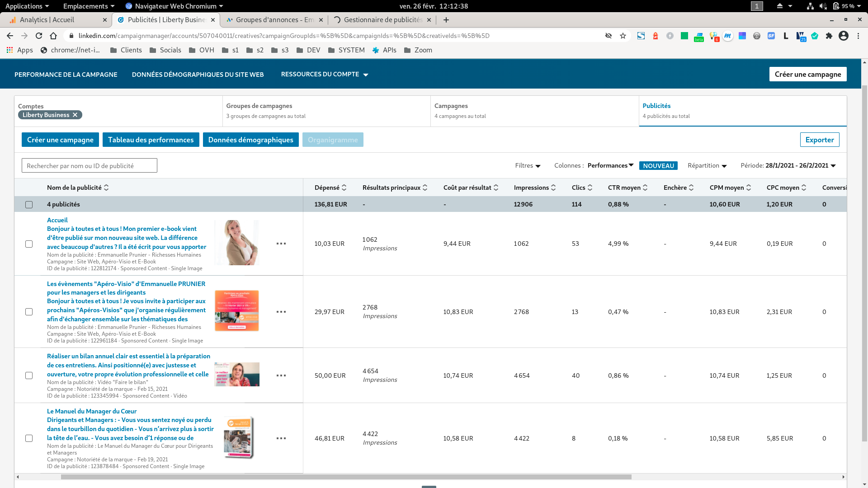Open browser home page icon
The height and width of the screenshot is (488, 868).
click(53, 36)
